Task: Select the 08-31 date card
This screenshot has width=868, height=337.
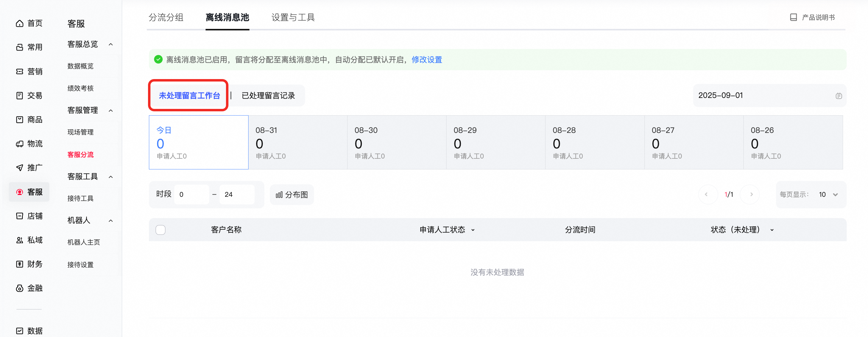Action: click(x=298, y=142)
